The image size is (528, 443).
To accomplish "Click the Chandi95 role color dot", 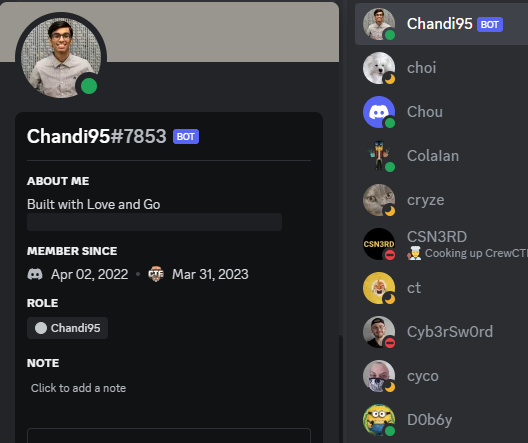I will [x=41, y=328].
